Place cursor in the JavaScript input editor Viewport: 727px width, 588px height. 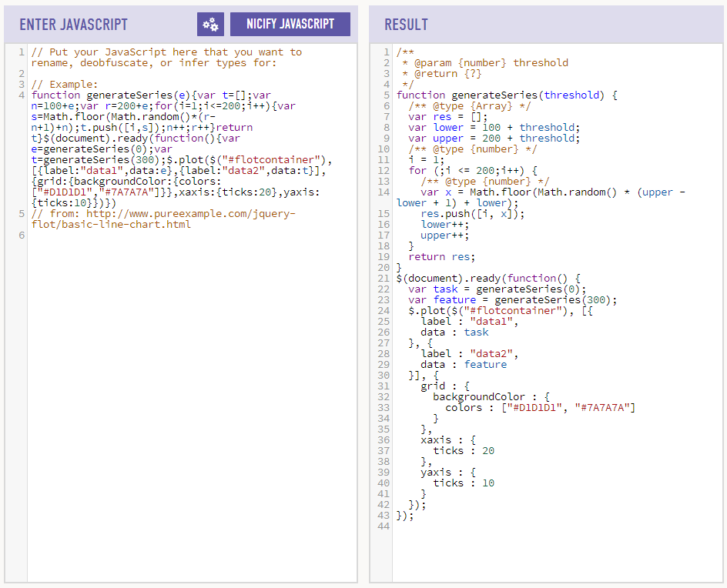click(192, 312)
